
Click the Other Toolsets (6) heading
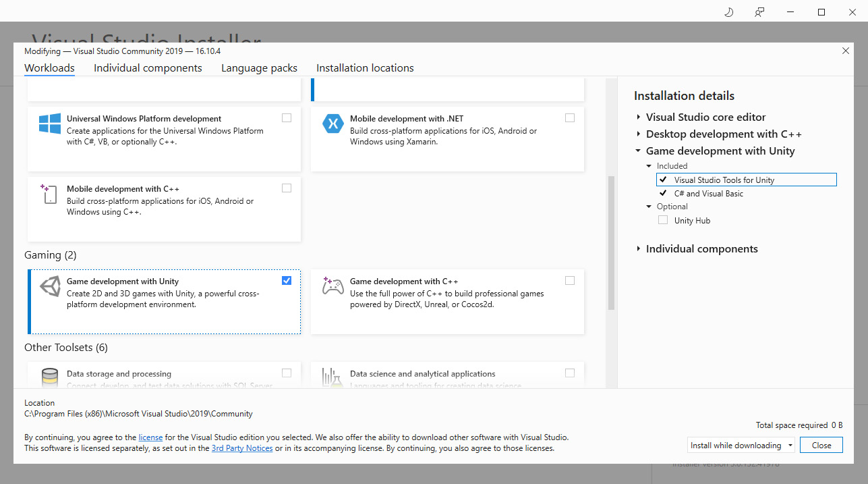(66, 348)
